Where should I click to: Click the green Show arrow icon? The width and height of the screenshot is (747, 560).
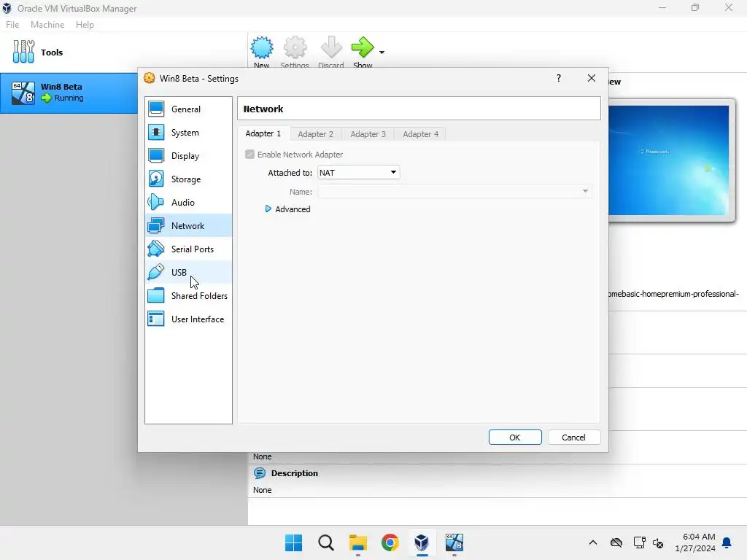(363, 47)
